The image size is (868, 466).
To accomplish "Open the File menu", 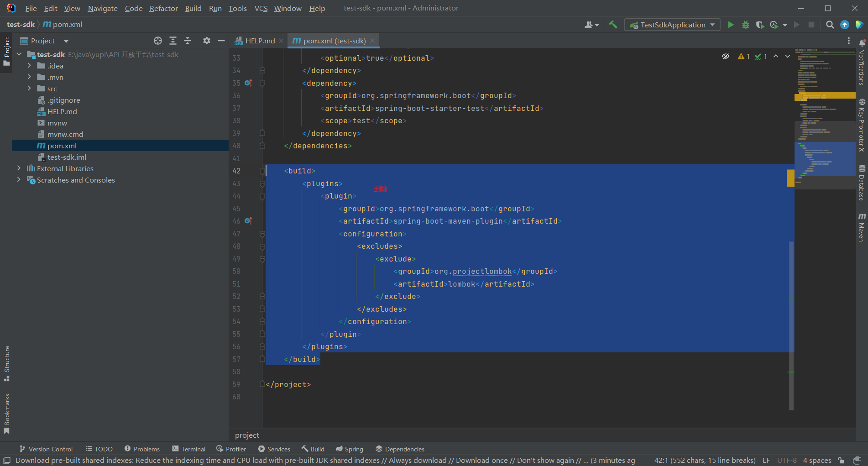I will click(31, 8).
